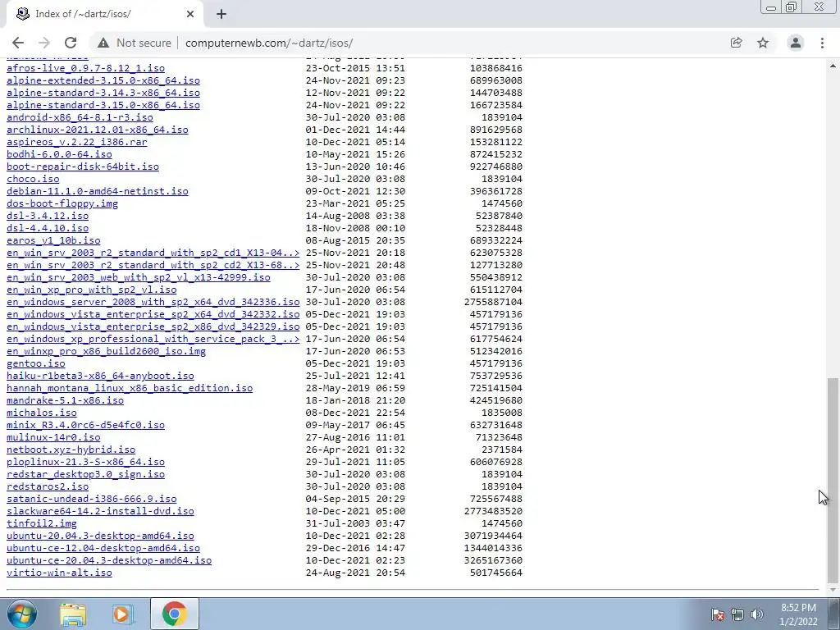Click dsl-3.4.12.iso link
This screenshot has width=840, height=630.
[x=47, y=216]
